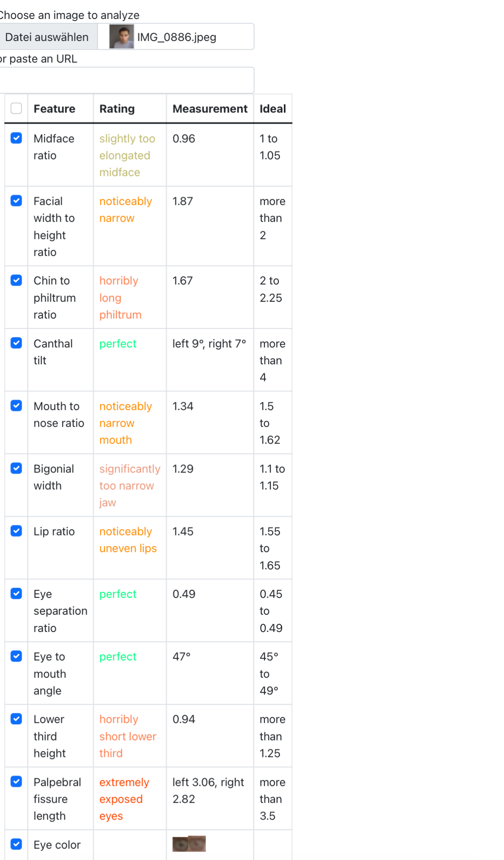Viewport: 504px width, 860px height.
Task: Uncheck the Mouth to nose ratio checkbox
Action: pos(16,406)
